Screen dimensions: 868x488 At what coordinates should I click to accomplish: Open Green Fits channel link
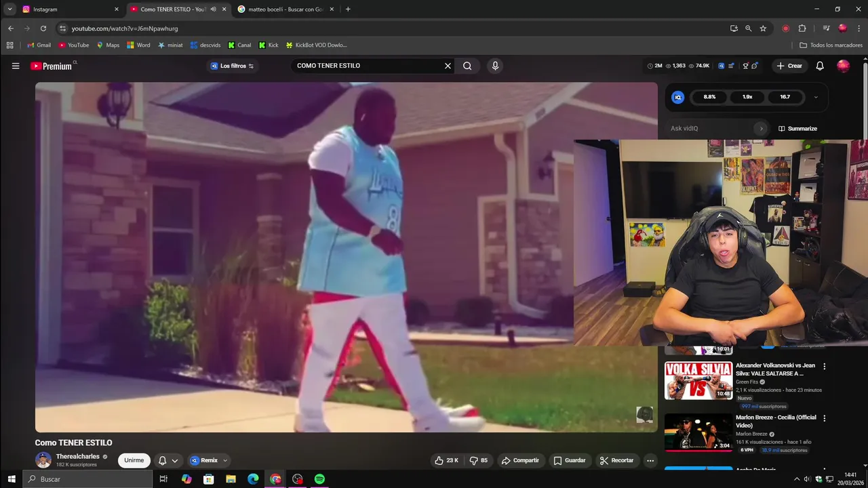[747, 382]
